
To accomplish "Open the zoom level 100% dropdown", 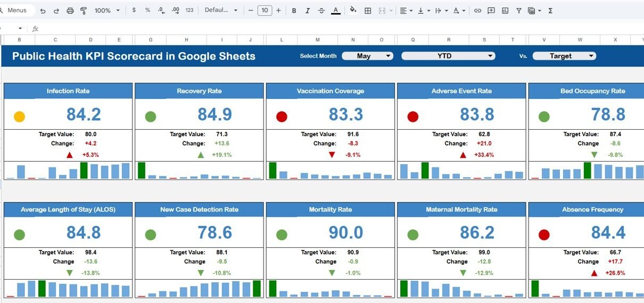I will (106, 11).
